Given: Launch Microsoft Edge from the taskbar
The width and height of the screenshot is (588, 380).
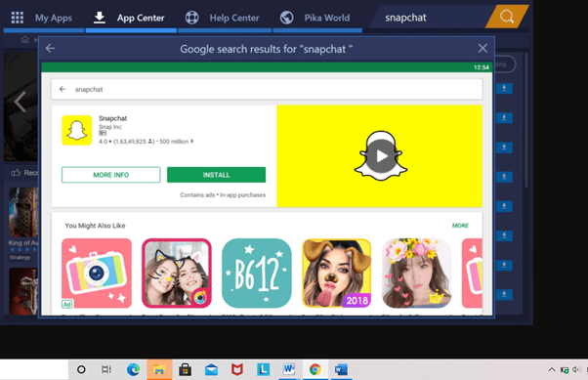Looking at the screenshot, I should point(133,369).
